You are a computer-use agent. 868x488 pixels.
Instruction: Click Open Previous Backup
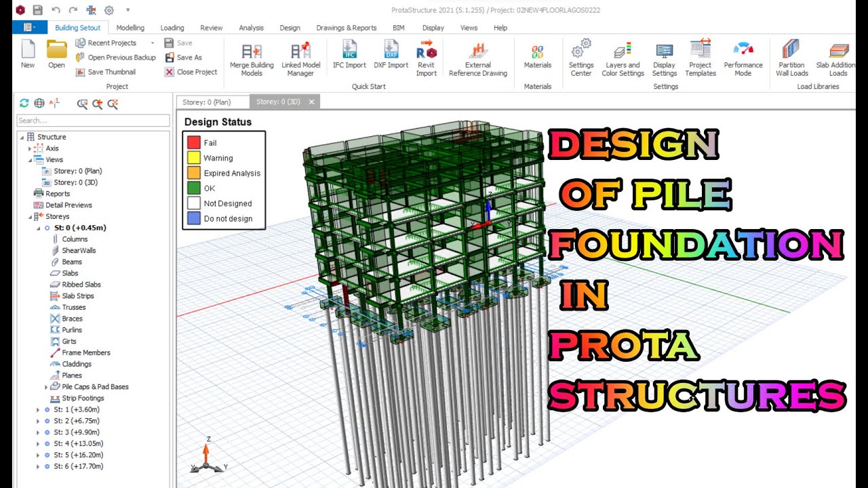pyautogui.click(x=115, y=58)
